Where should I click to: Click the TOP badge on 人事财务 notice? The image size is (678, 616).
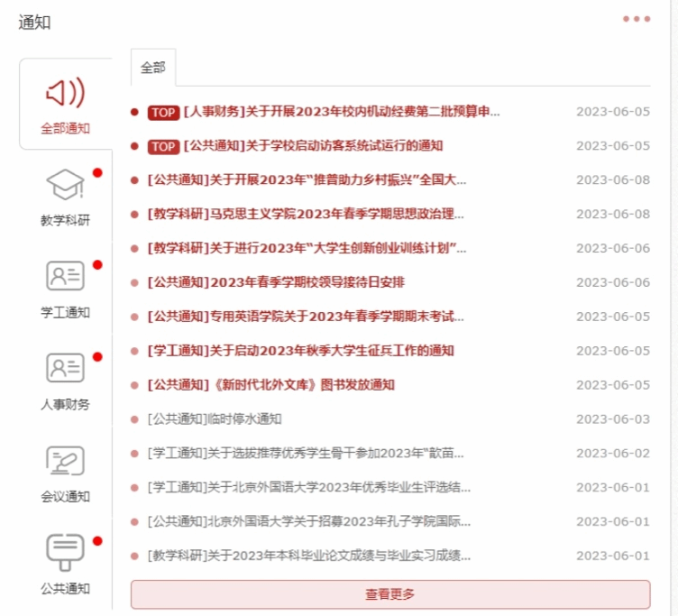(163, 112)
